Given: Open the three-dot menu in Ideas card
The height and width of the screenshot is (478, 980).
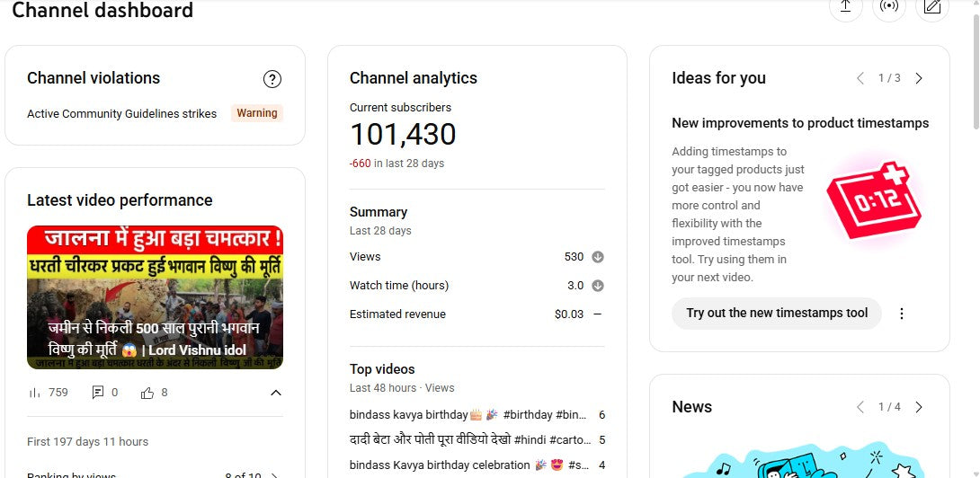Looking at the screenshot, I should coord(902,314).
